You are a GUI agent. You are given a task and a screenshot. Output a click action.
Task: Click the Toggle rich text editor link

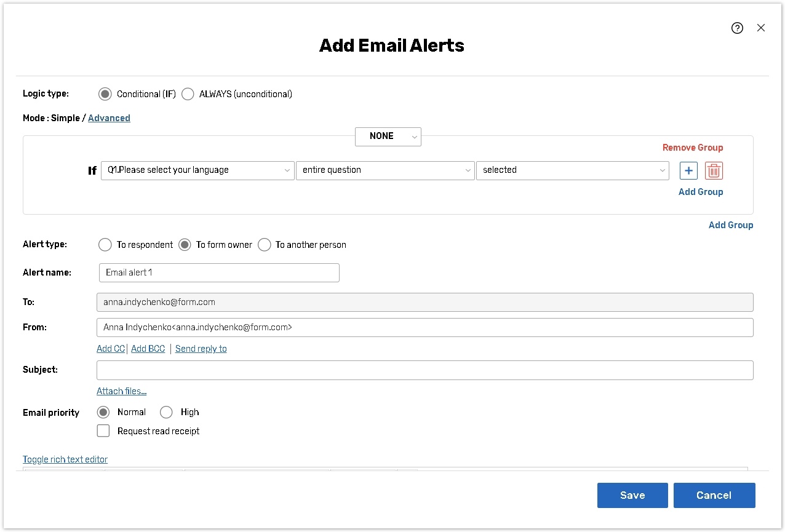coord(65,459)
